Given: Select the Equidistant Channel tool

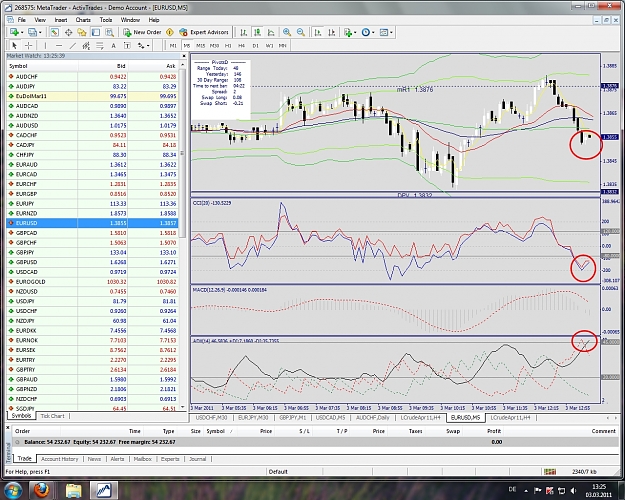Looking at the screenshot, I should tap(86, 45).
